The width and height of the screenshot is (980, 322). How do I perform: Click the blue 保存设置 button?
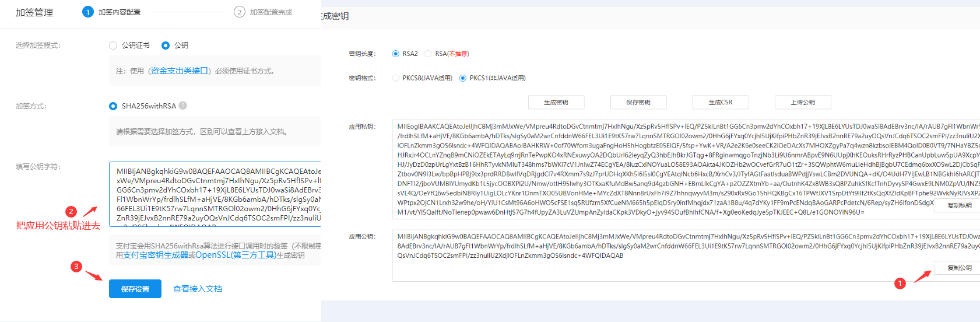135,289
